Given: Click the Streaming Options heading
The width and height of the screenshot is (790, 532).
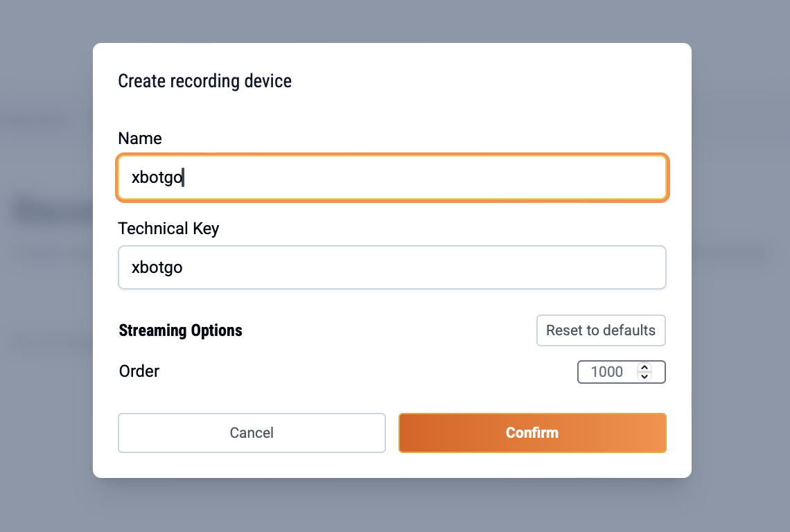Looking at the screenshot, I should pos(181,330).
